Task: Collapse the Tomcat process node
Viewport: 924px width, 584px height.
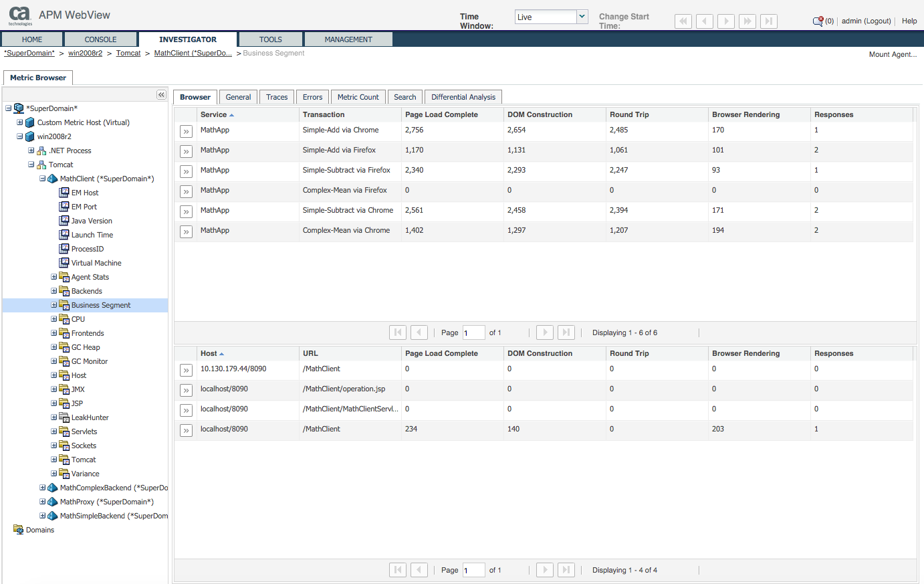Action: coord(31,165)
